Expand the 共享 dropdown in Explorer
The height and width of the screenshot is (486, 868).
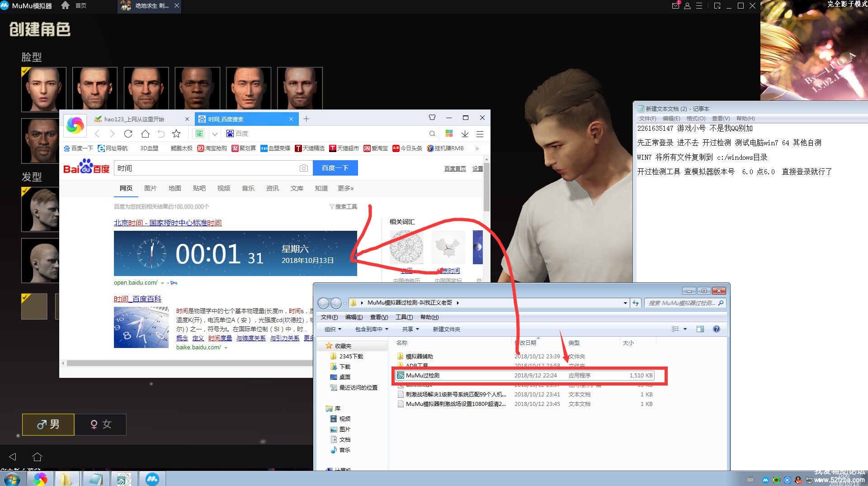tap(410, 329)
